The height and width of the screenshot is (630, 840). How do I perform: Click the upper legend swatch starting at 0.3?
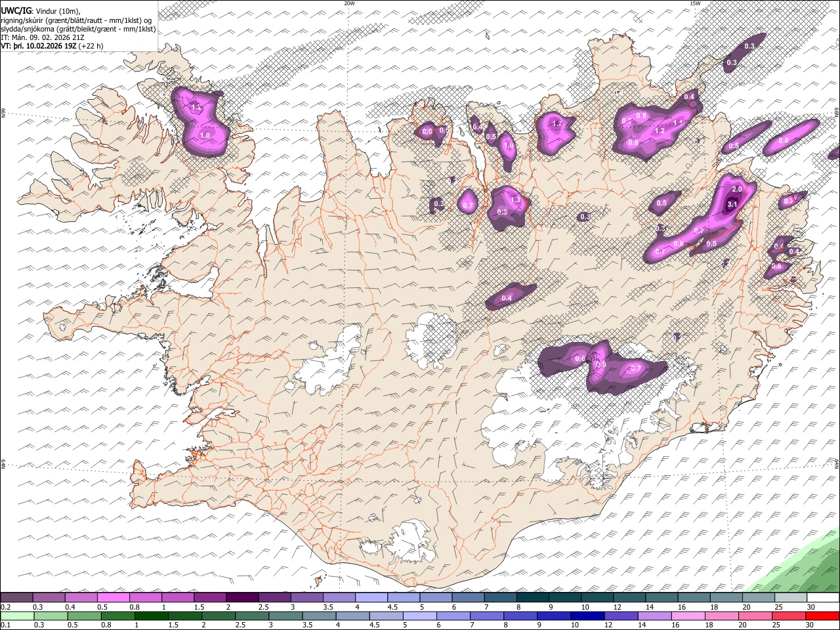click(x=49, y=598)
